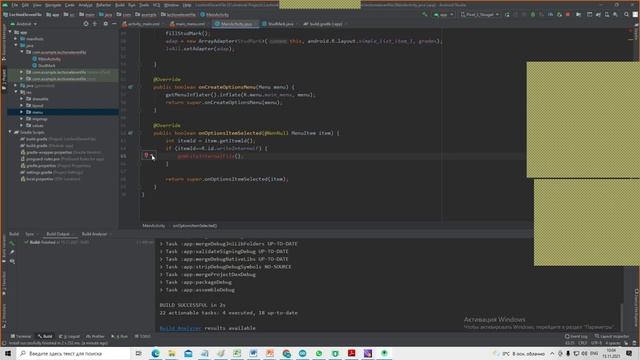Click the Build panel green hammer icon

point(12,243)
